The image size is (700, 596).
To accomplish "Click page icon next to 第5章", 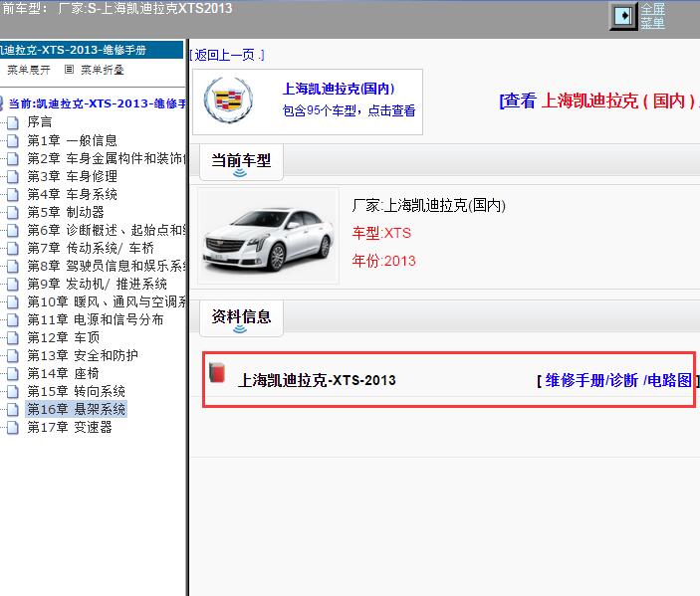I will (13, 212).
